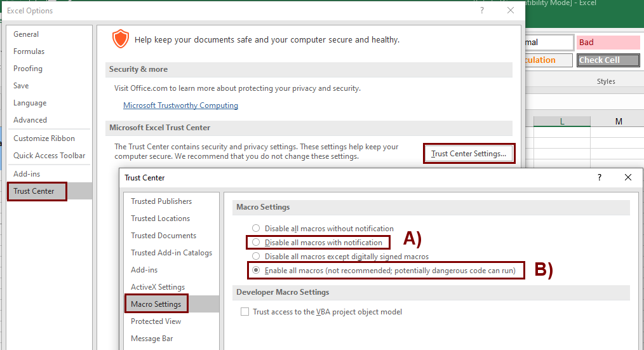Select column L header in worksheet
The width and height of the screenshot is (644, 350).
[x=562, y=121]
